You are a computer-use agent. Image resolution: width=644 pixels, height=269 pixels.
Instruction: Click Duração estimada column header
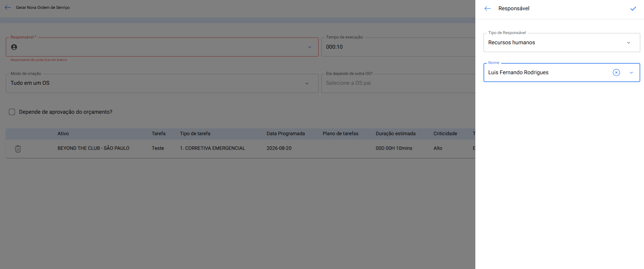[396, 133]
